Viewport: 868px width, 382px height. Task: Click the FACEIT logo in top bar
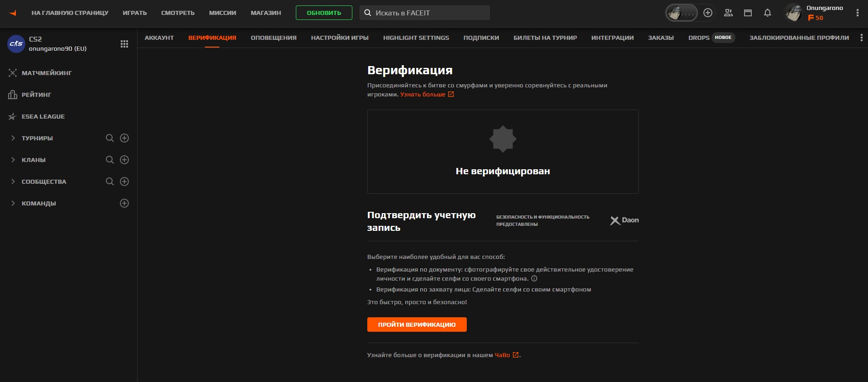coord(13,13)
